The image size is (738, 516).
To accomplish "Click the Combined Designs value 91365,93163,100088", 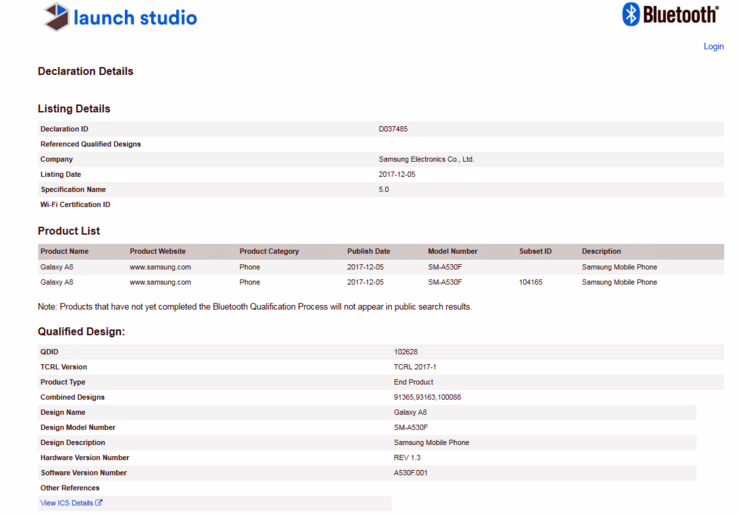I will click(427, 397).
